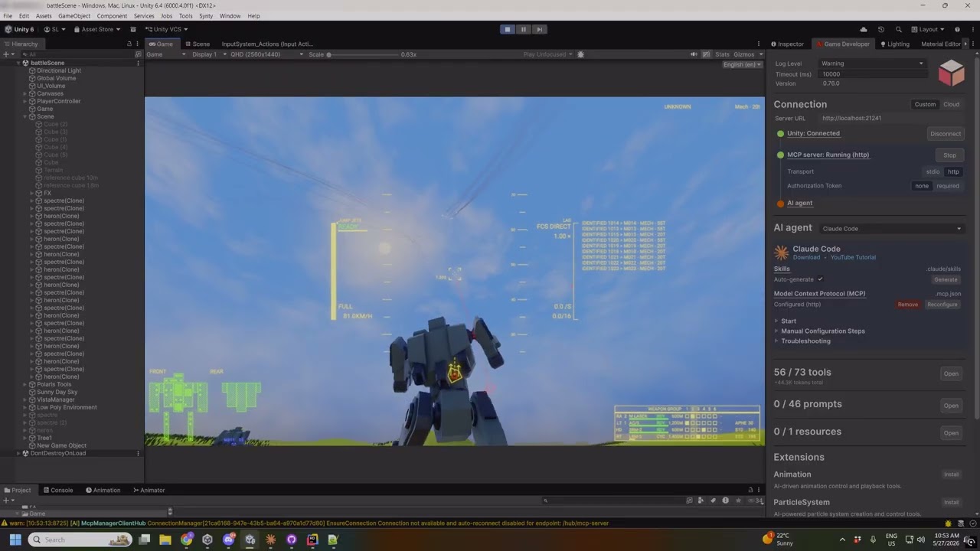Switch to the Scene tab

coord(197,44)
